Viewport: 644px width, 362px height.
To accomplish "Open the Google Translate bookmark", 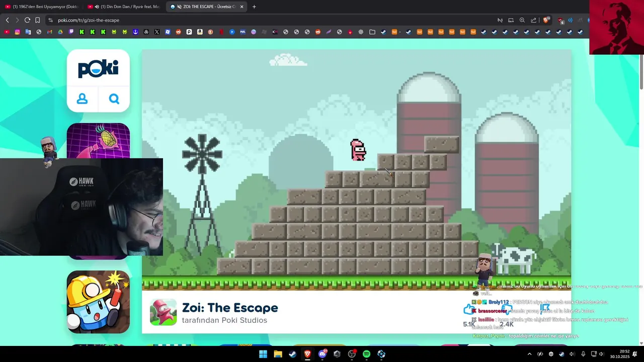I will point(28,32).
